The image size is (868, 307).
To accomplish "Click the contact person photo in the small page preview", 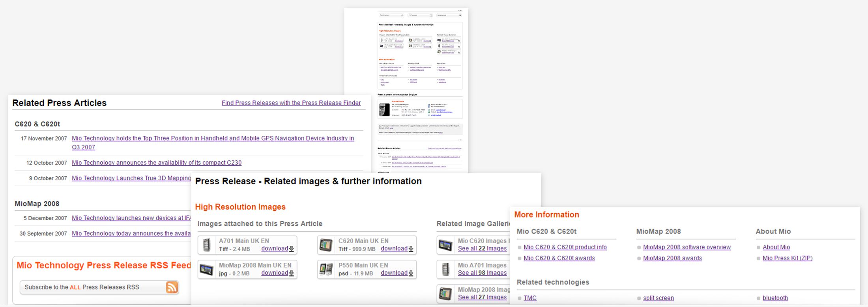I will (384, 110).
